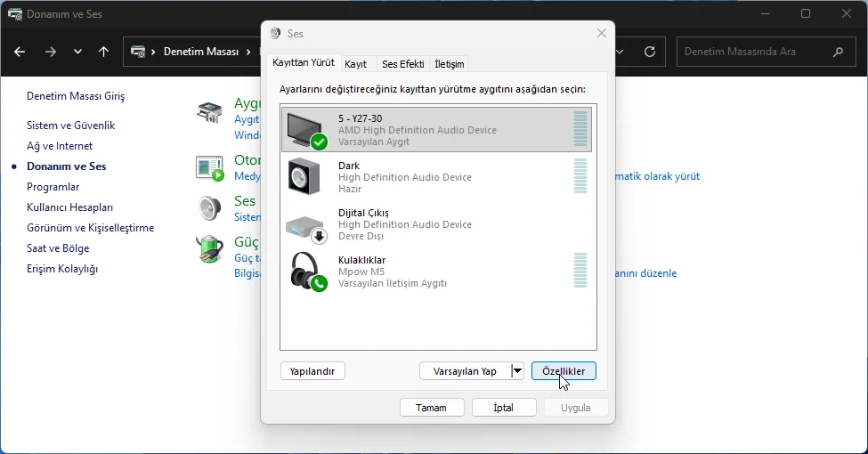Click the Yapılandır button
This screenshot has height=454, width=868.
[x=312, y=371]
